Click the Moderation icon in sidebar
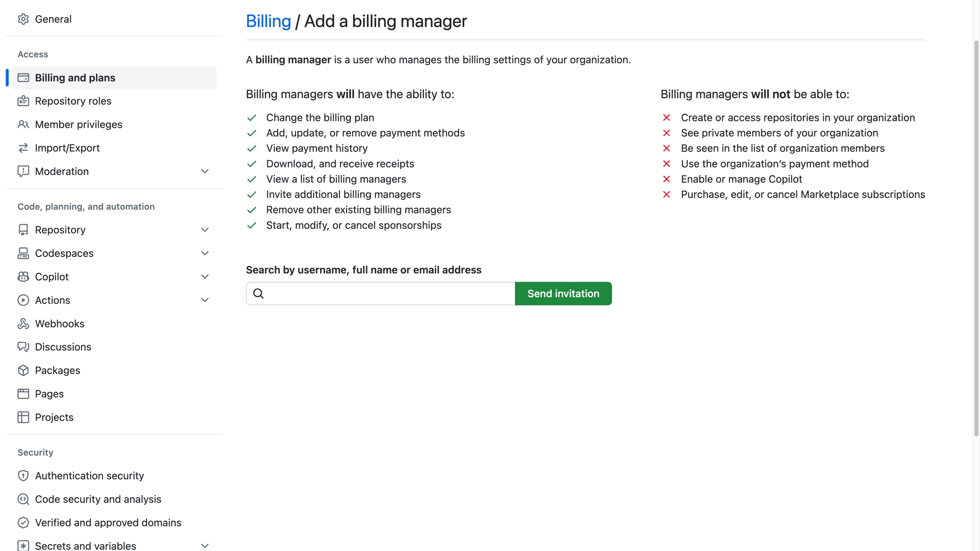Image resolution: width=980 pixels, height=551 pixels. click(23, 171)
